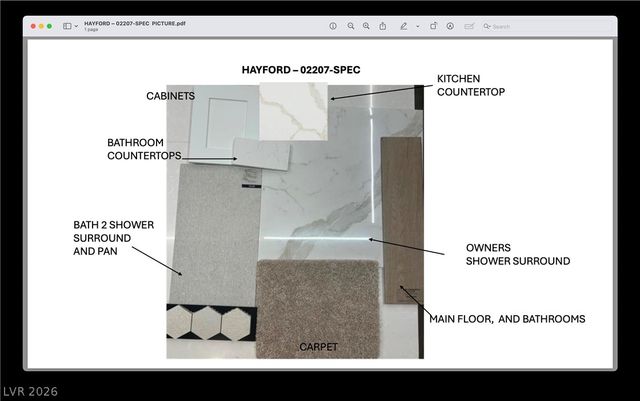Click the KITCHEN COUNTERTOP label text
The height and width of the screenshot is (401, 640).
[471, 85]
